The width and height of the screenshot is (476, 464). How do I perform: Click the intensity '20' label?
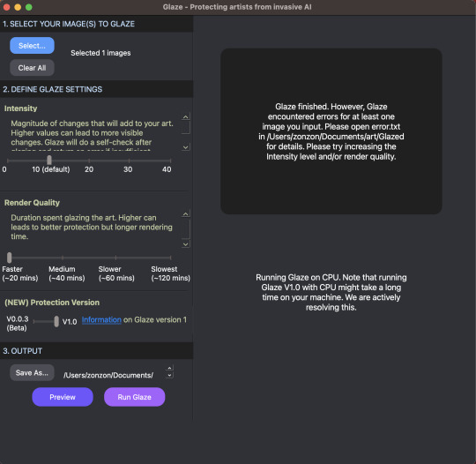click(x=89, y=169)
